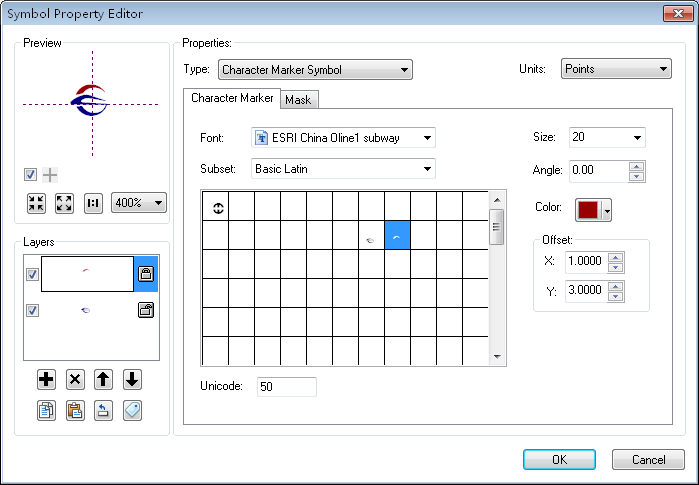Click glyph grid scrollbar down arrow

(497, 357)
